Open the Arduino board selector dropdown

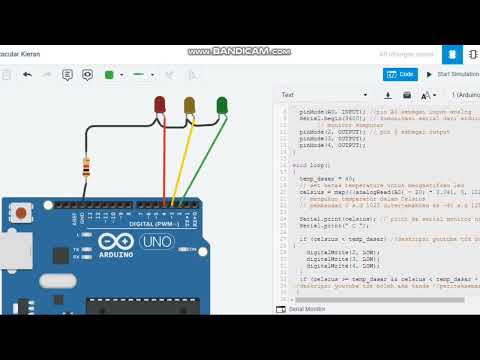[466, 95]
